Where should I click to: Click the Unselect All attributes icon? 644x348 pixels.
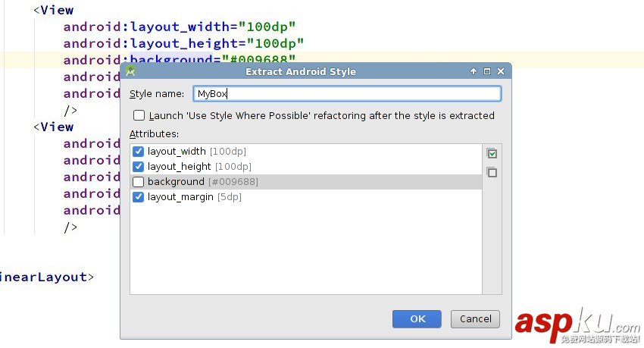coord(492,172)
